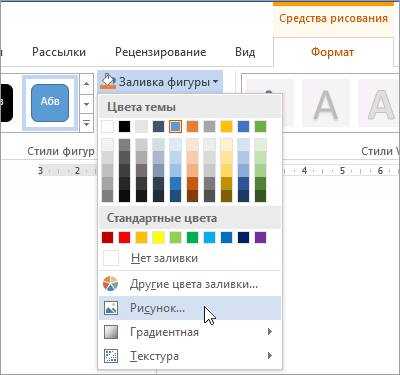Open the Вид tab
The image size is (400, 375).
[x=245, y=52]
